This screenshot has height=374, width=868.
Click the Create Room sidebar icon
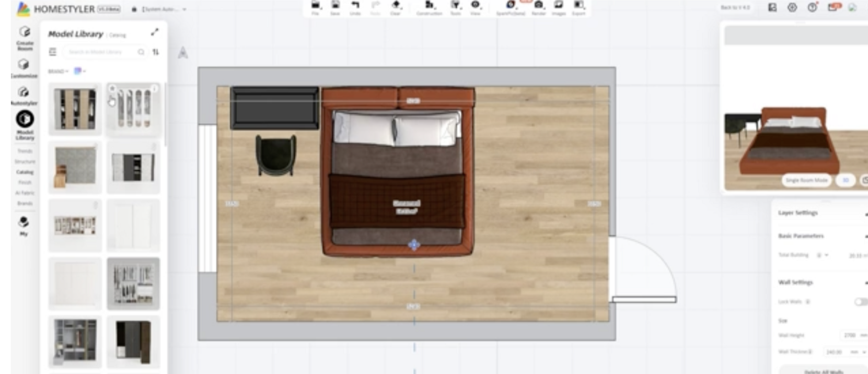click(25, 38)
